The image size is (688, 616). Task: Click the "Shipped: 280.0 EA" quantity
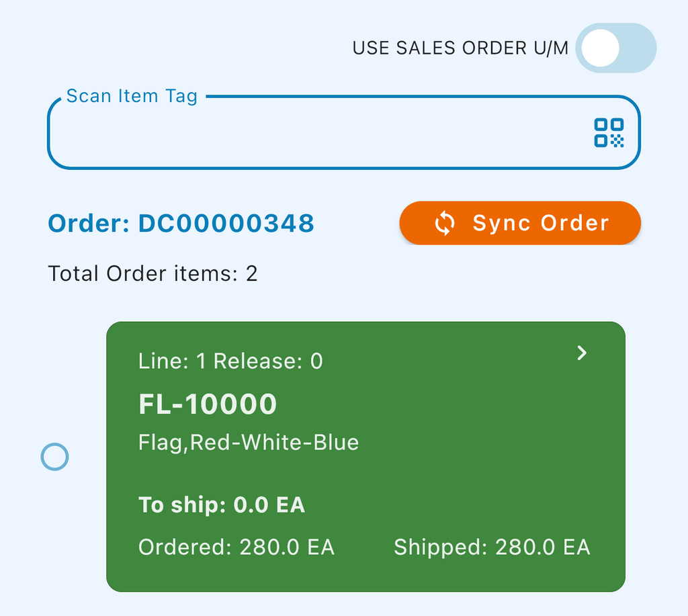pyautogui.click(x=492, y=547)
